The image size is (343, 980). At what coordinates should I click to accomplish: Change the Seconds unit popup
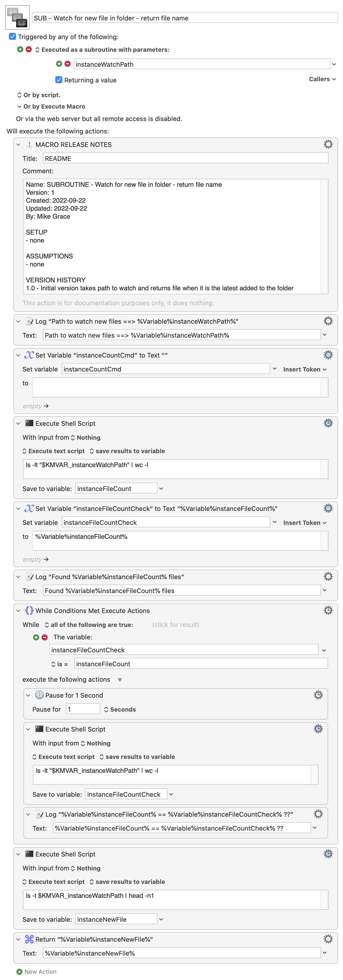(x=120, y=709)
